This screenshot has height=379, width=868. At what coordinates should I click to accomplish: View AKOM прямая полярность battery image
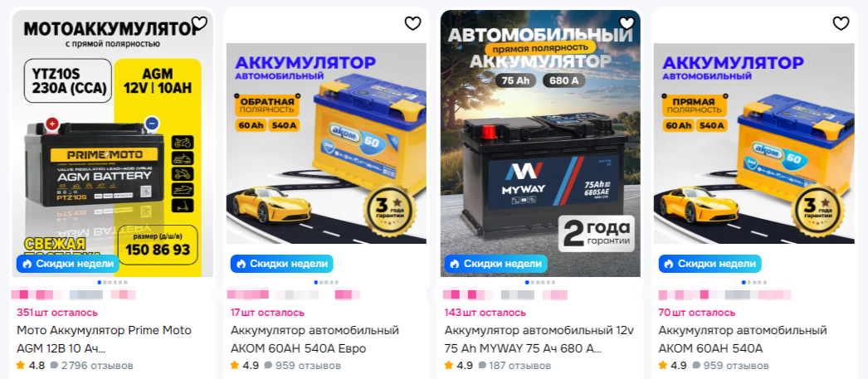(754, 143)
